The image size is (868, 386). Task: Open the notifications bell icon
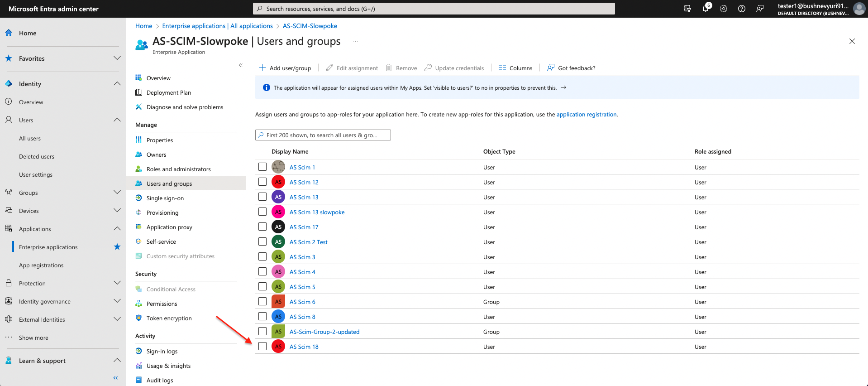click(706, 9)
